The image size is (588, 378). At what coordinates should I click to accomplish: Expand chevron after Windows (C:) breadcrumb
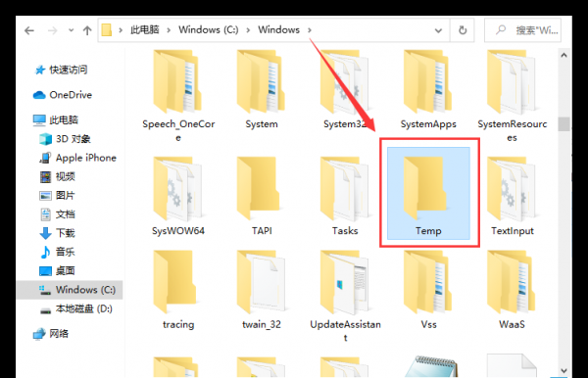pos(248,30)
